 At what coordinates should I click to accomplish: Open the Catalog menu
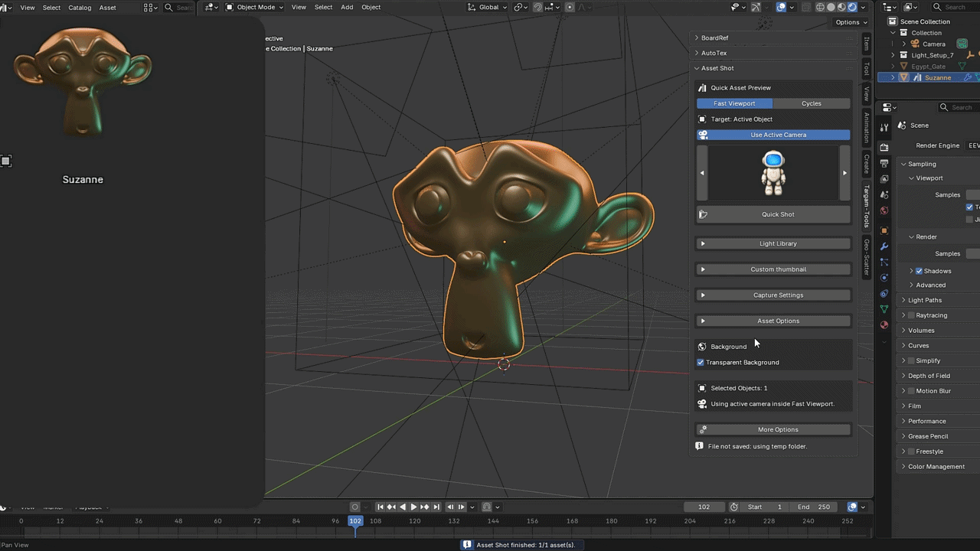[x=80, y=7]
